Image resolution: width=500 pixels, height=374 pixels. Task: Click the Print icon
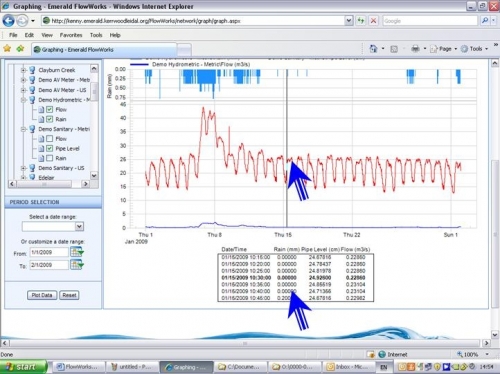coord(415,49)
